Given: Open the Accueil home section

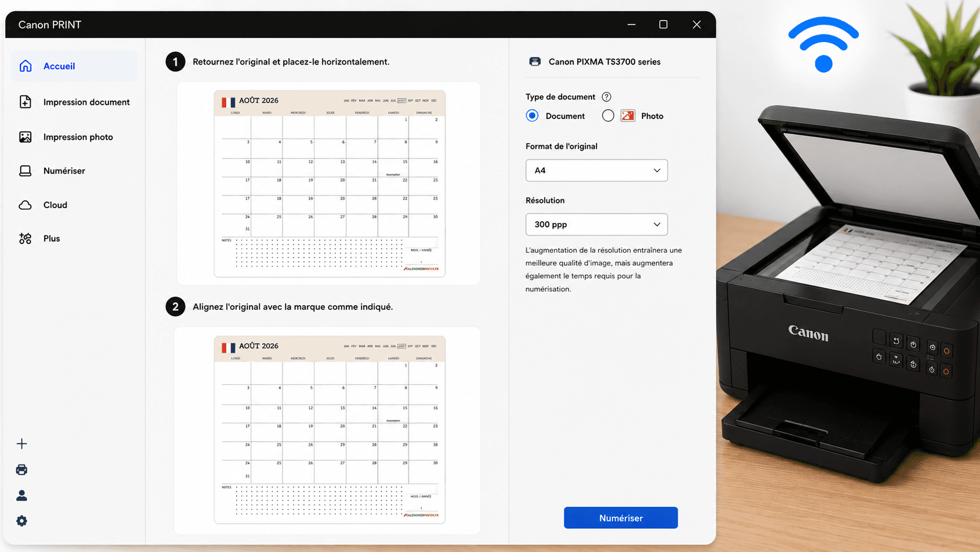Looking at the screenshot, I should (74, 66).
